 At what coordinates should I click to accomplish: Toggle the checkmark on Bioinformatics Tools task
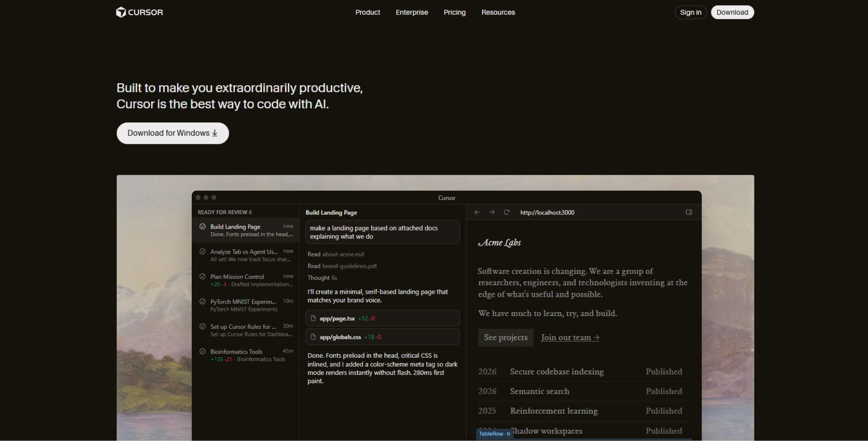pos(202,352)
